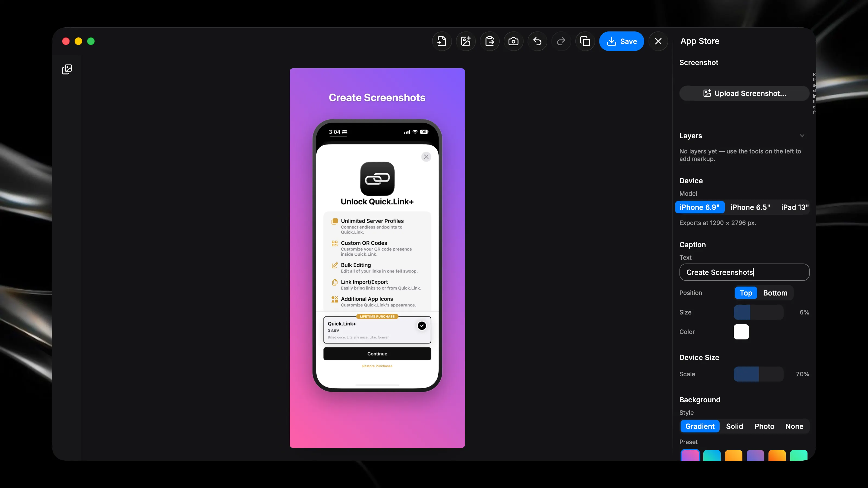Select the pink-purple gradient preset

[690, 455]
